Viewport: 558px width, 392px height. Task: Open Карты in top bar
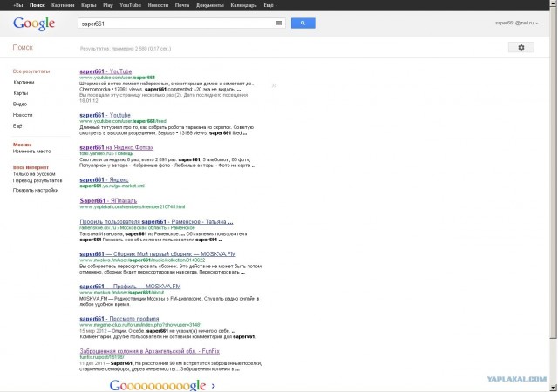coord(89,5)
